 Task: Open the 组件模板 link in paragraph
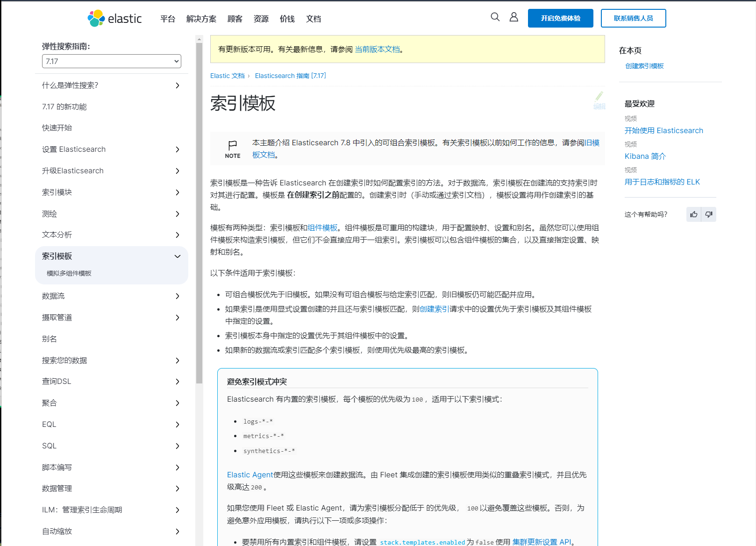point(322,228)
